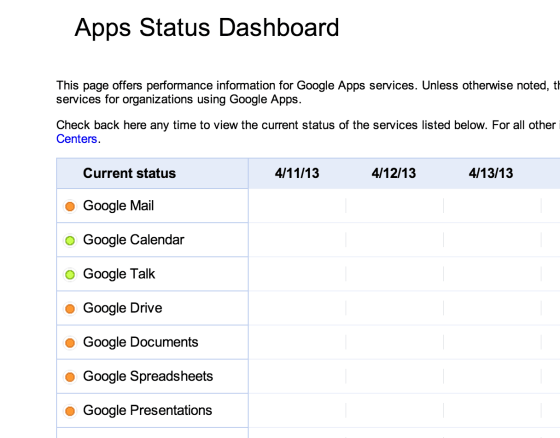
Task: Click the green status dot for Google Talk
Action: [70, 275]
